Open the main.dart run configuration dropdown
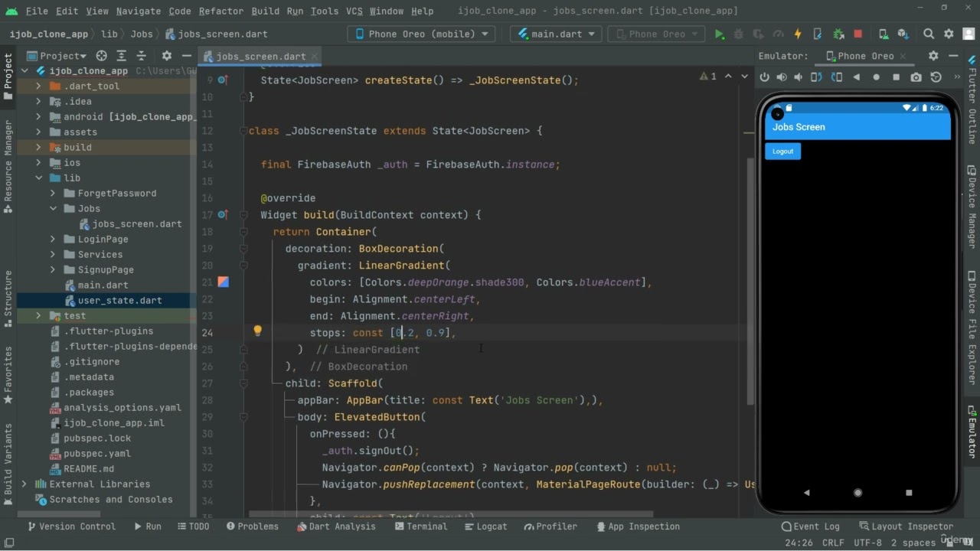 (557, 34)
